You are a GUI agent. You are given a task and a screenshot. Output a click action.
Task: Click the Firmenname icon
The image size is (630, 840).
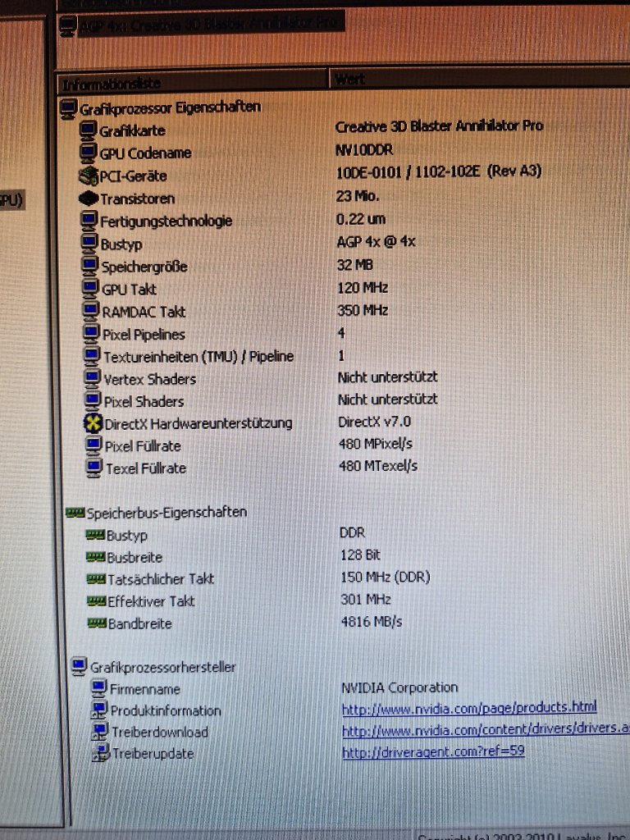pyautogui.click(x=99, y=689)
